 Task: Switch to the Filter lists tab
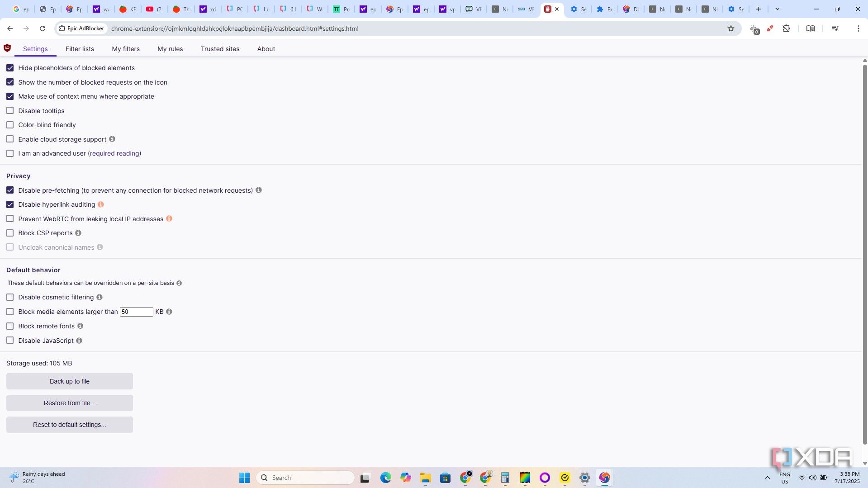80,49
